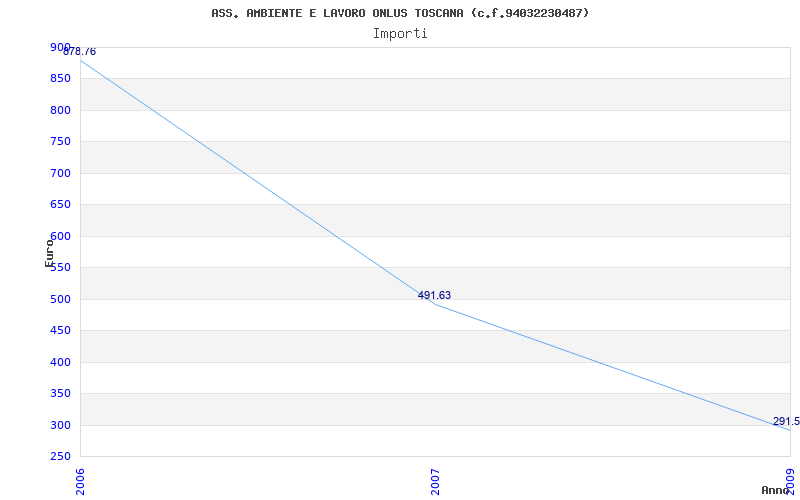Click the 650 y-axis tick label
Screen dimensions: 800x500
tap(60, 205)
